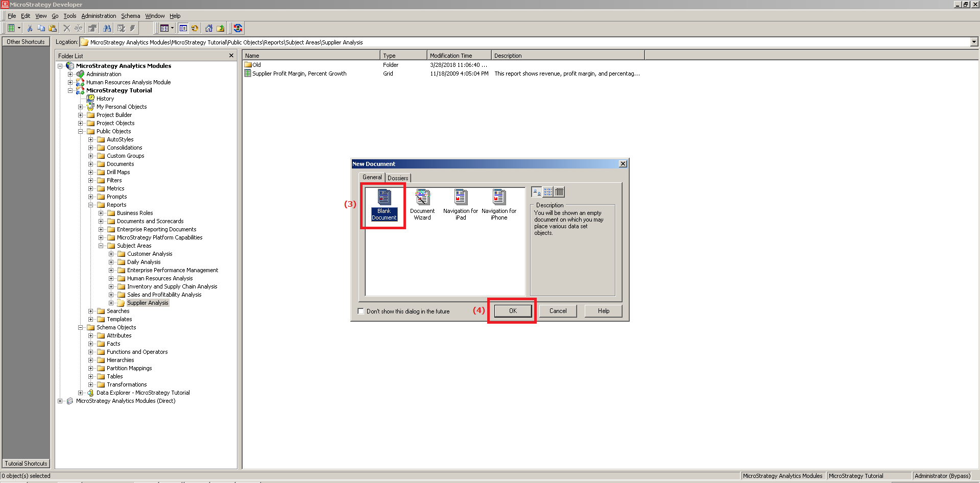
Task: Click the binoculars Search icon
Action: pyautogui.click(x=107, y=28)
